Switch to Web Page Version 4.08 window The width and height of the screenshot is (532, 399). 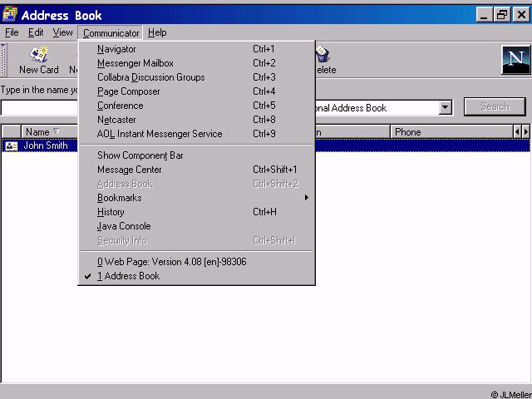click(196, 262)
